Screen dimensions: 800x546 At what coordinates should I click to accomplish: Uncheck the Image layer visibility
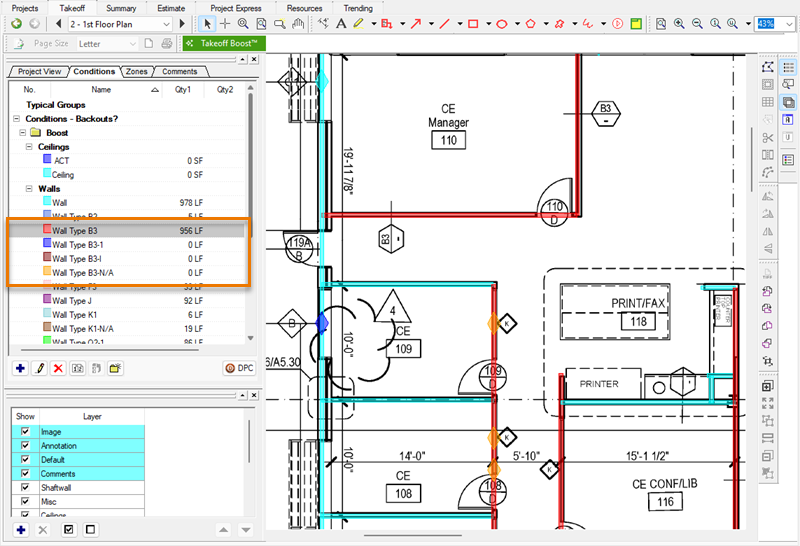click(x=25, y=432)
